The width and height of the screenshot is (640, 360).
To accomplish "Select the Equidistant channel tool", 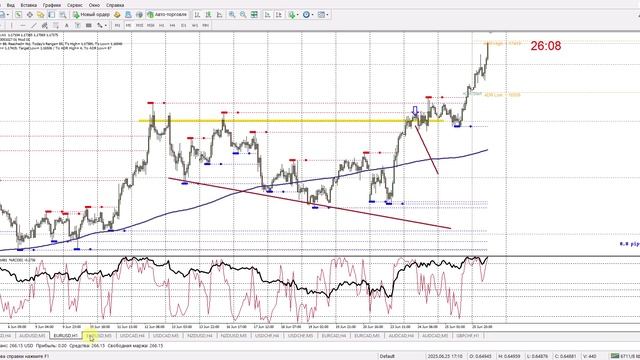I will pos(44,25).
